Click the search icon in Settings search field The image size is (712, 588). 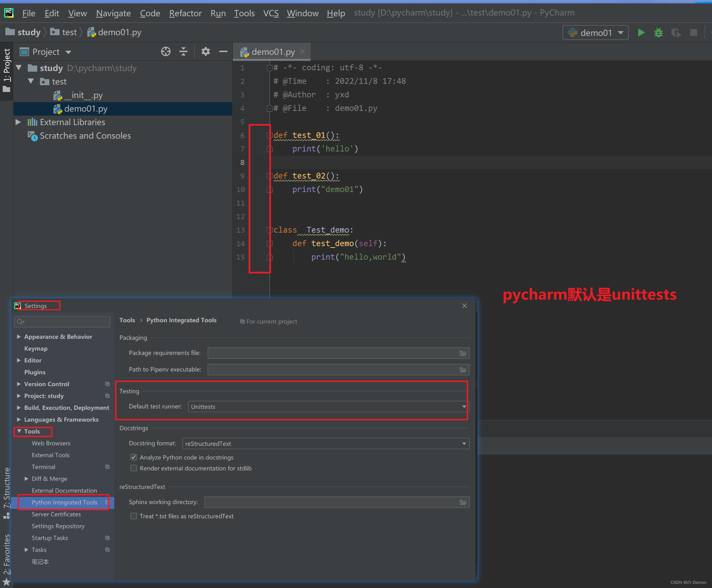point(20,322)
